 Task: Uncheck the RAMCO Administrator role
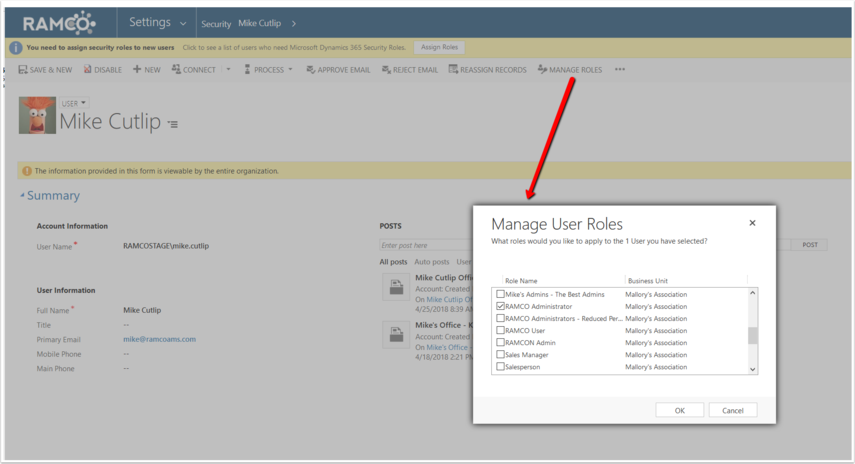click(500, 306)
